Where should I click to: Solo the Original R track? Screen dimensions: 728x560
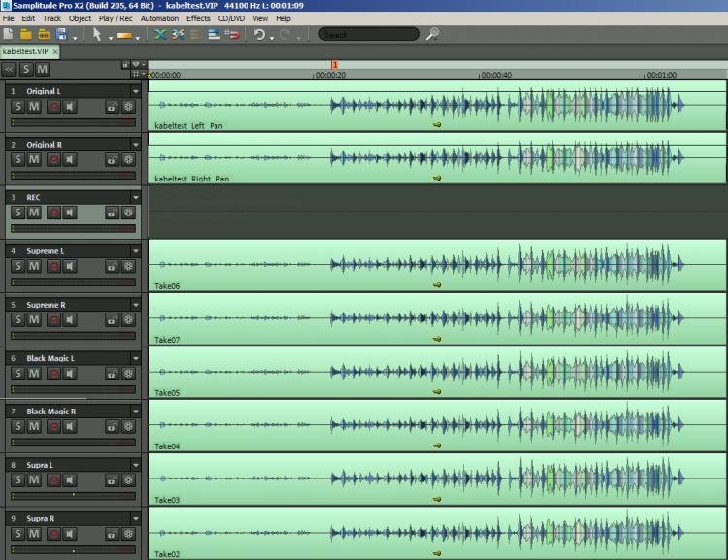point(18,158)
